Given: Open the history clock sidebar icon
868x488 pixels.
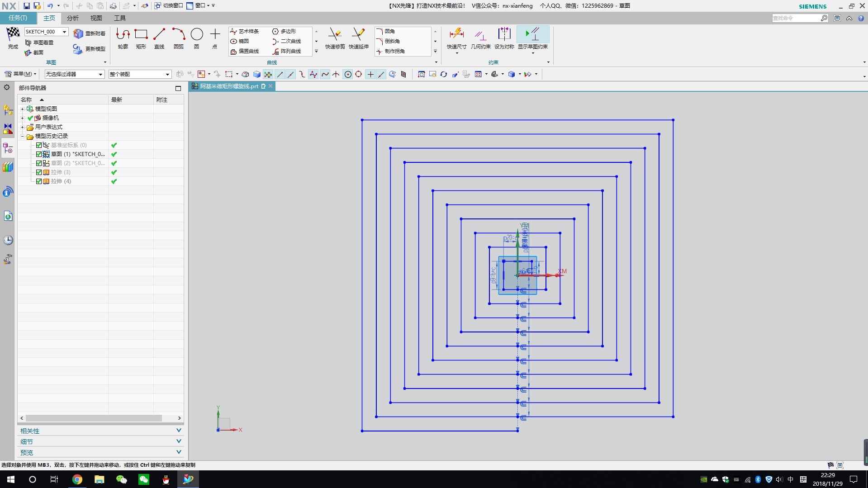Looking at the screenshot, I should tap(8, 240).
